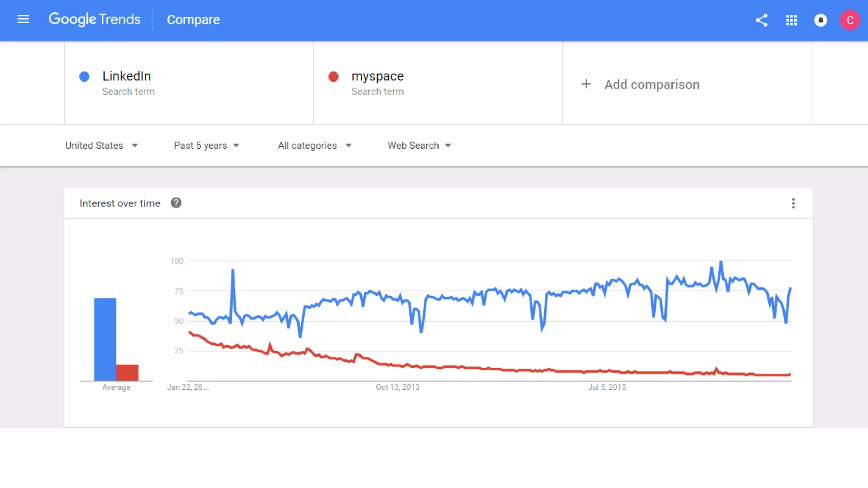The width and height of the screenshot is (868, 488).
Task: Edit the LinkedIn search term
Action: point(127,76)
